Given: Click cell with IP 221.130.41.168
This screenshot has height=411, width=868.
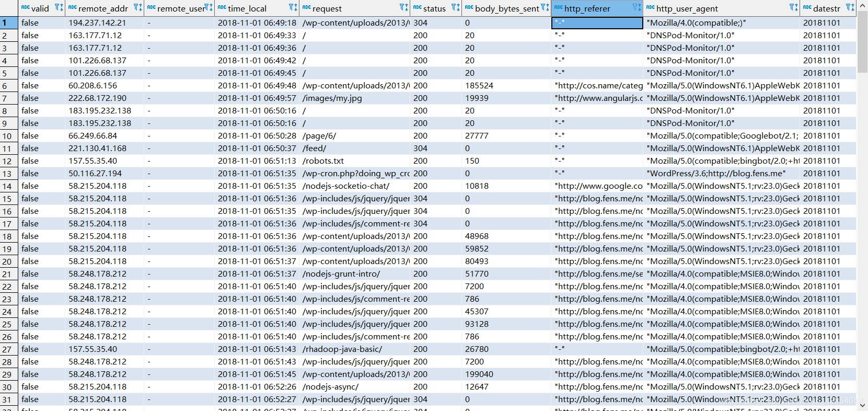Looking at the screenshot, I should point(105,149).
